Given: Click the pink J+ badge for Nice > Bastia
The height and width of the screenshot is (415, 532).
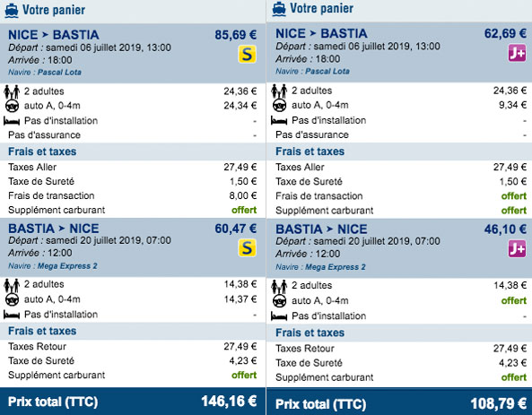Looking at the screenshot, I should [517, 53].
